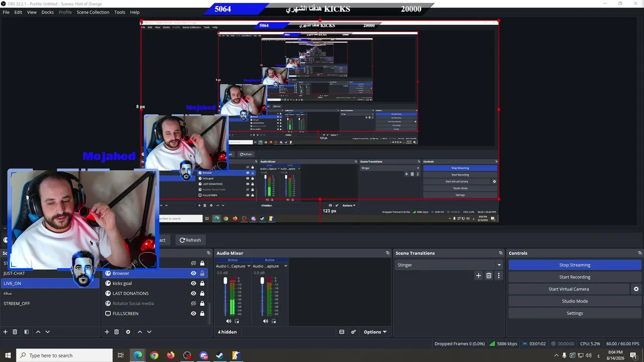Enable Studio Mode
644x362 pixels.
(x=575, y=301)
